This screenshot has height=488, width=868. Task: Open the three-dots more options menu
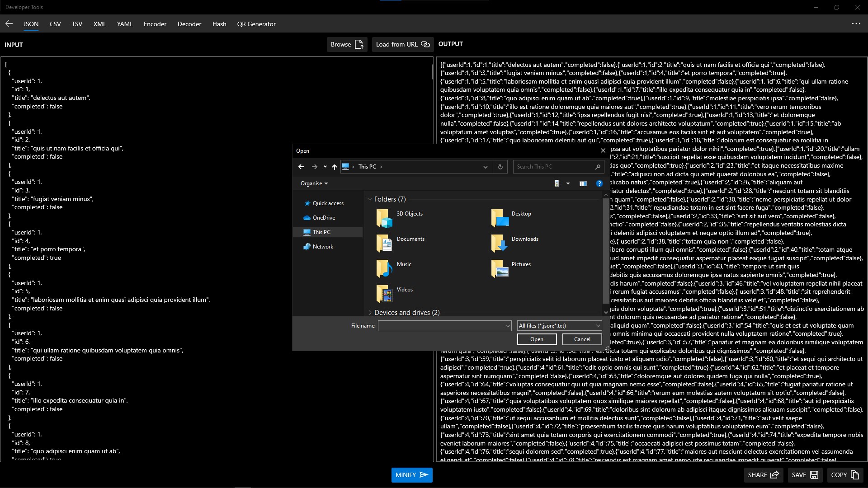click(x=856, y=23)
